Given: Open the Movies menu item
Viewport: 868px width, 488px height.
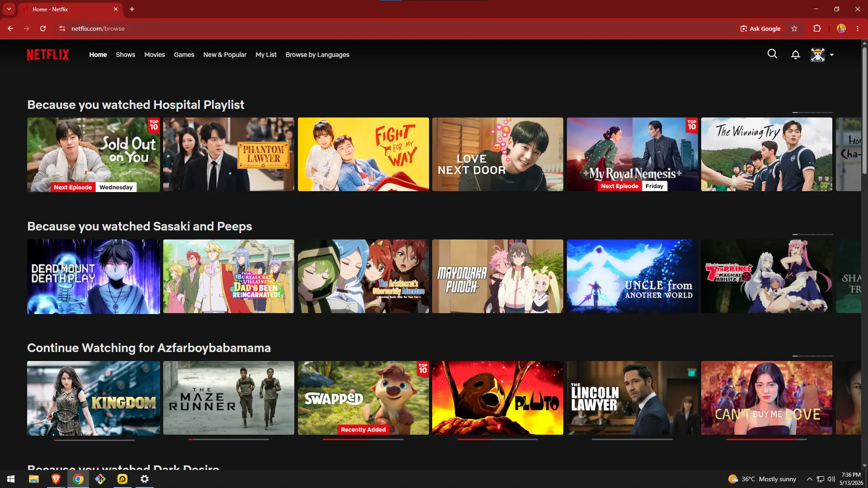Looking at the screenshot, I should click(x=155, y=55).
